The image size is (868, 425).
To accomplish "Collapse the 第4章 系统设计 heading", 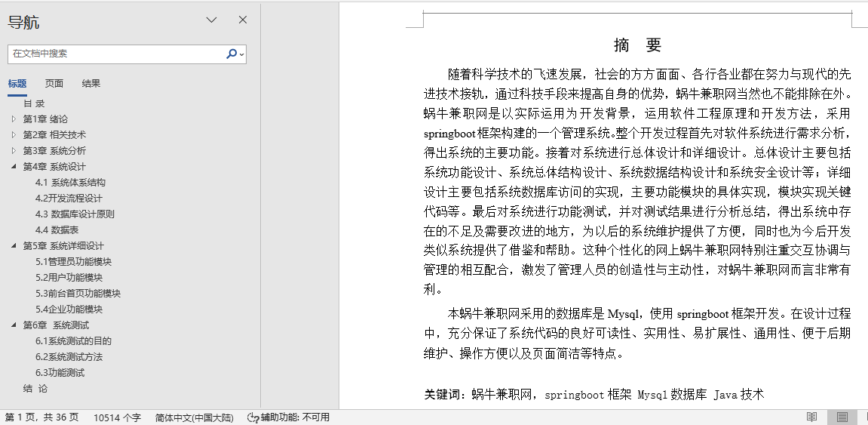I will 14,166.
